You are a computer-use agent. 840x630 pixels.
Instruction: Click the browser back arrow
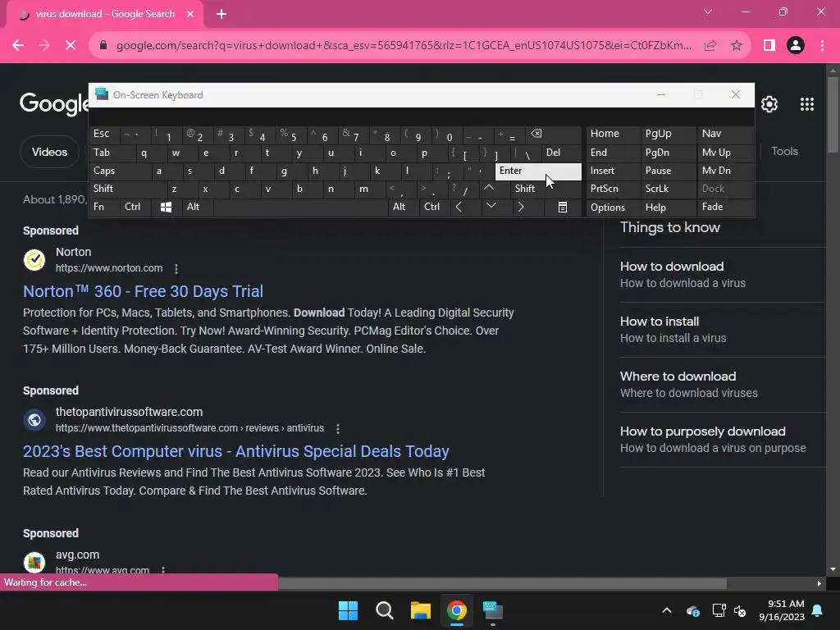pos(18,46)
